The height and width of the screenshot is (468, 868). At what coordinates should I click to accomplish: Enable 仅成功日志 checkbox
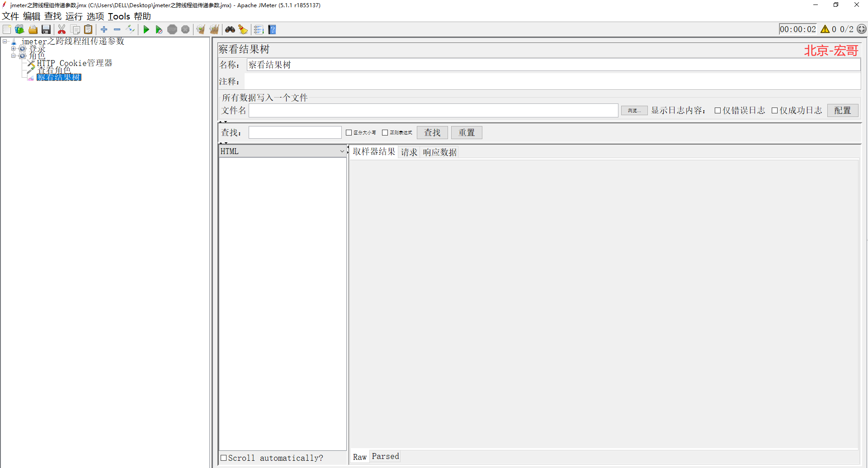[774, 111]
